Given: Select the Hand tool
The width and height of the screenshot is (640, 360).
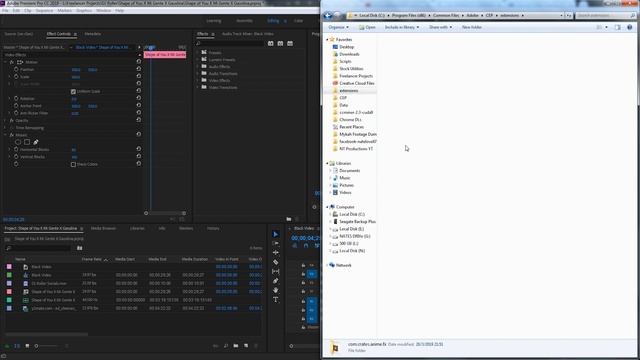Looking at the screenshot, I should (276, 290).
